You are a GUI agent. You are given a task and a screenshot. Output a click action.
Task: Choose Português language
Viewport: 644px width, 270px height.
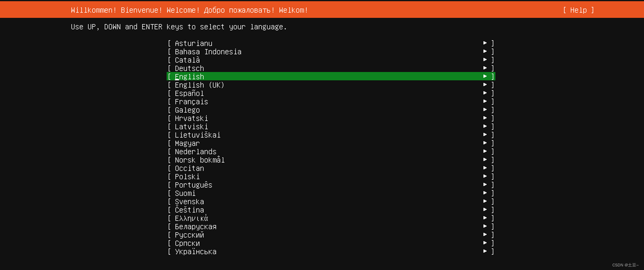point(331,185)
